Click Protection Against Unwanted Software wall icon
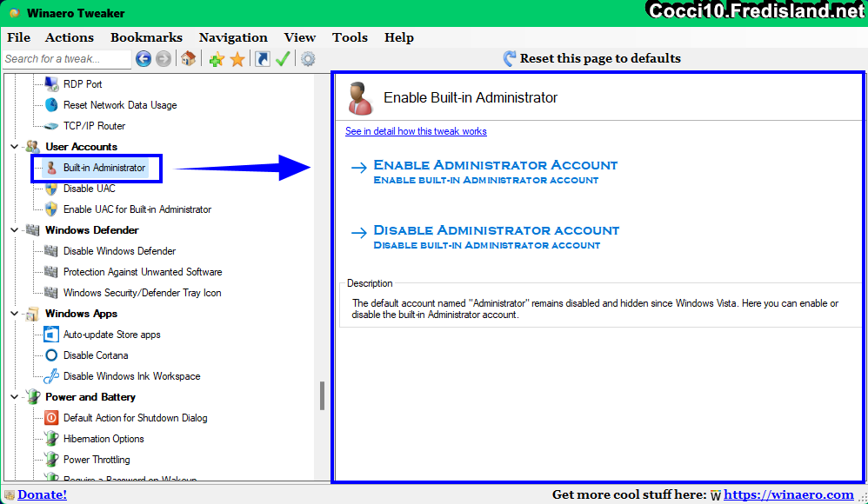This screenshot has width=868, height=504. pos(51,272)
